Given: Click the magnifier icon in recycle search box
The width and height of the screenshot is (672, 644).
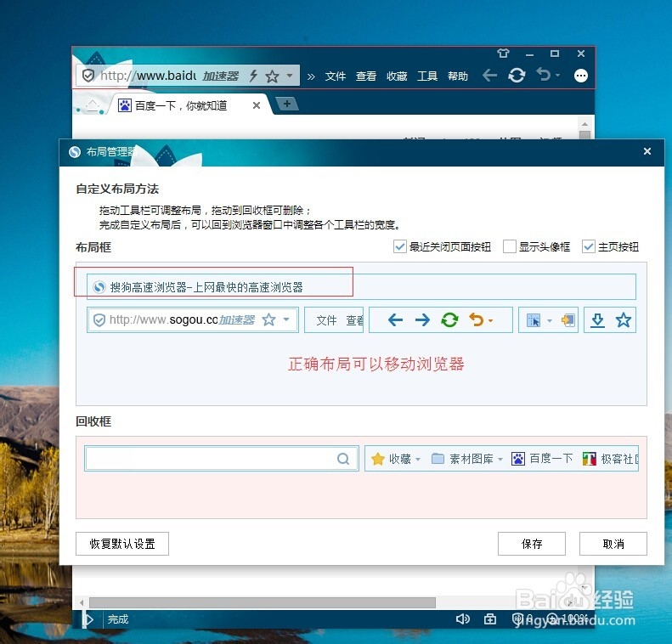Looking at the screenshot, I should tap(343, 459).
